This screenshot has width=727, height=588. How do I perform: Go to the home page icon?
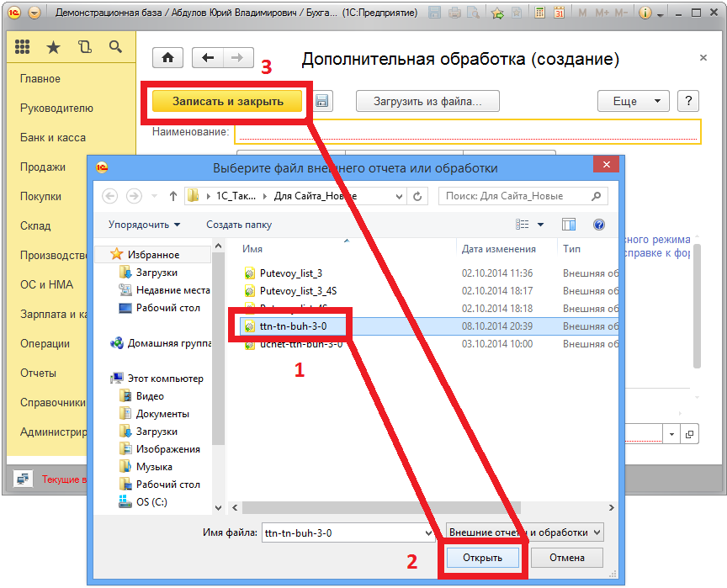(x=167, y=57)
